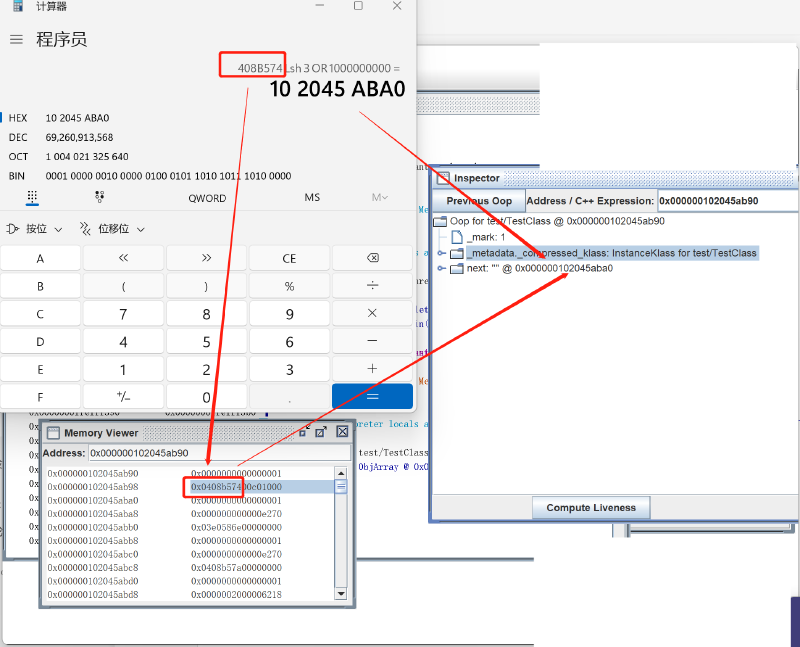Maximize the Memory Viewer internal frame
The height and width of the screenshot is (647, 800).
321,432
